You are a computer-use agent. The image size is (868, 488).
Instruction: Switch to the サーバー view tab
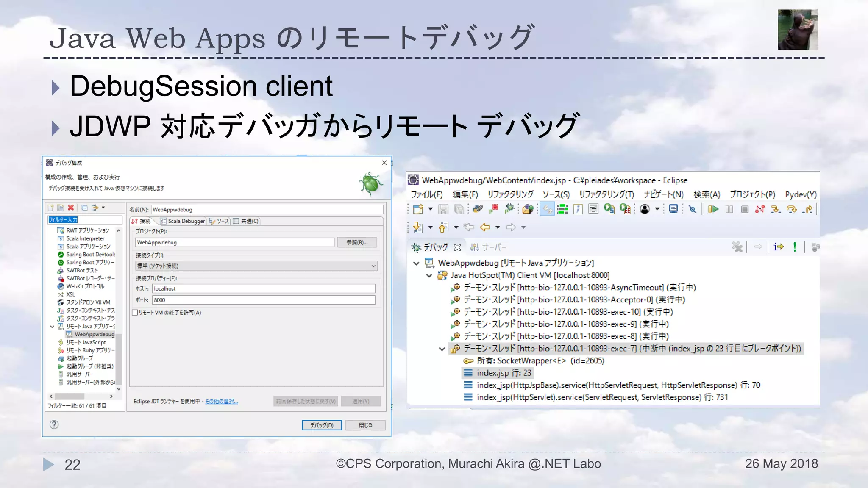coord(488,247)
